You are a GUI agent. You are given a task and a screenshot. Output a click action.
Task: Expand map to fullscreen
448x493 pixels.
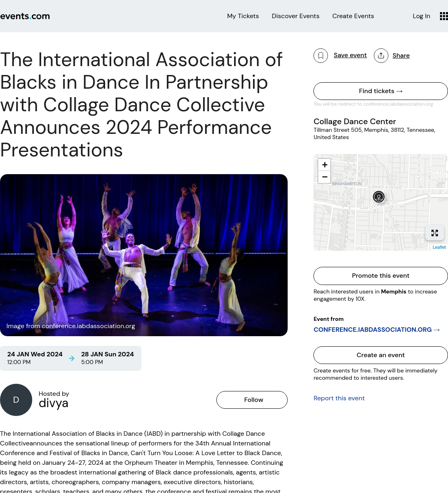point(435,233)
